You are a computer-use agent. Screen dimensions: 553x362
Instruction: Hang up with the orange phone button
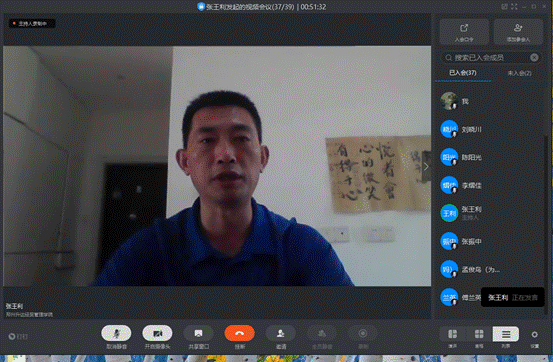coord(239,333)
